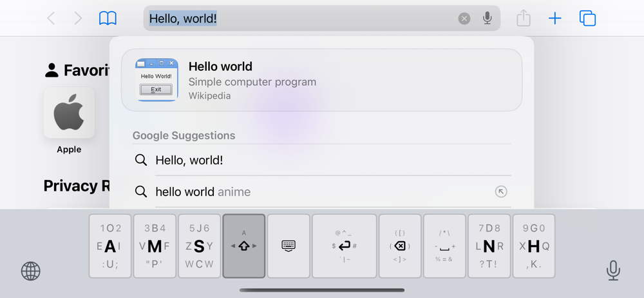This screenshot has height=298, width=644.
Task: Tap the search icon beside hello world anime
Action: tap(141, 192)
